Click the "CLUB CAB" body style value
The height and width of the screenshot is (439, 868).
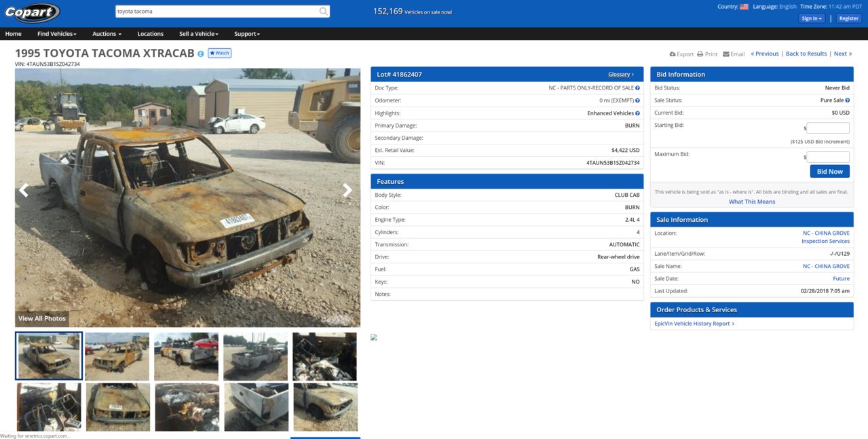point(627,195)
